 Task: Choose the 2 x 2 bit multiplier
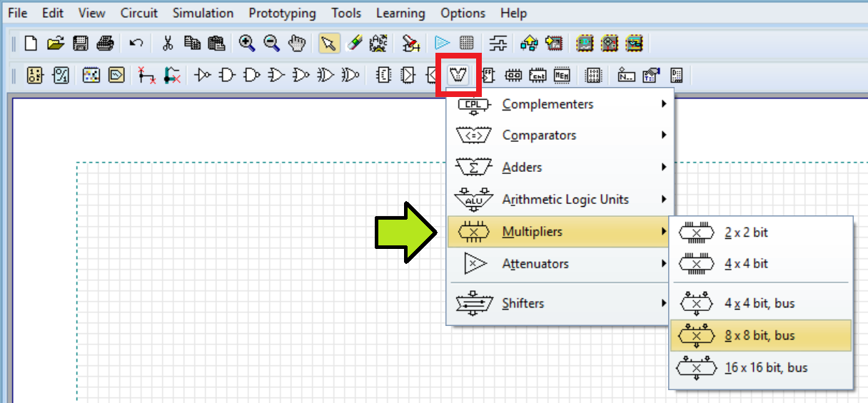(761, 233)
